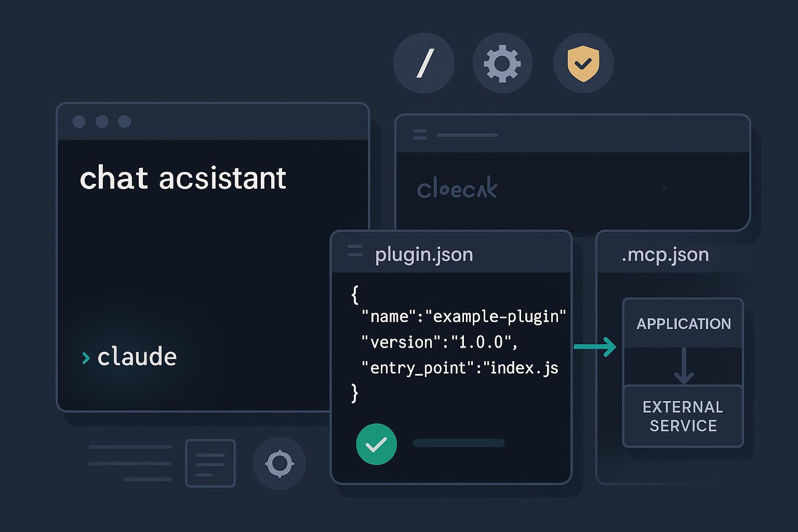Click the green checkmark circle
The height and width of the screenshot is (532, 798).
376,444
